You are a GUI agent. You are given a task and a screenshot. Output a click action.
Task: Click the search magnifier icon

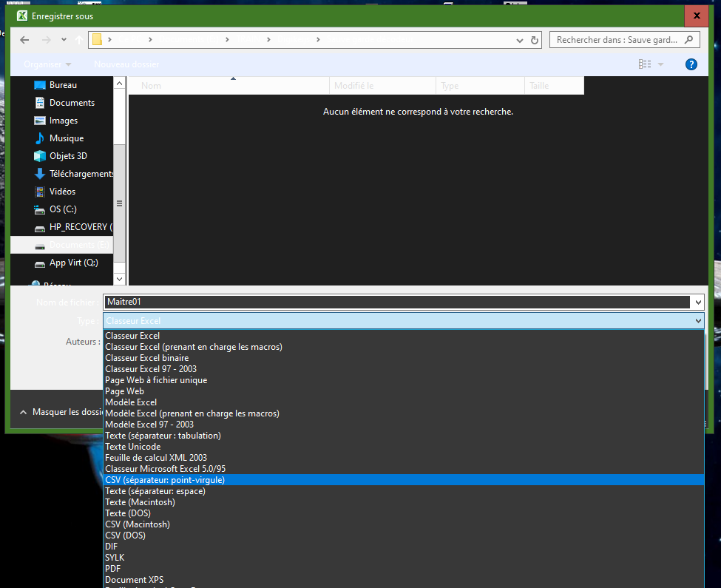(688, 40)
